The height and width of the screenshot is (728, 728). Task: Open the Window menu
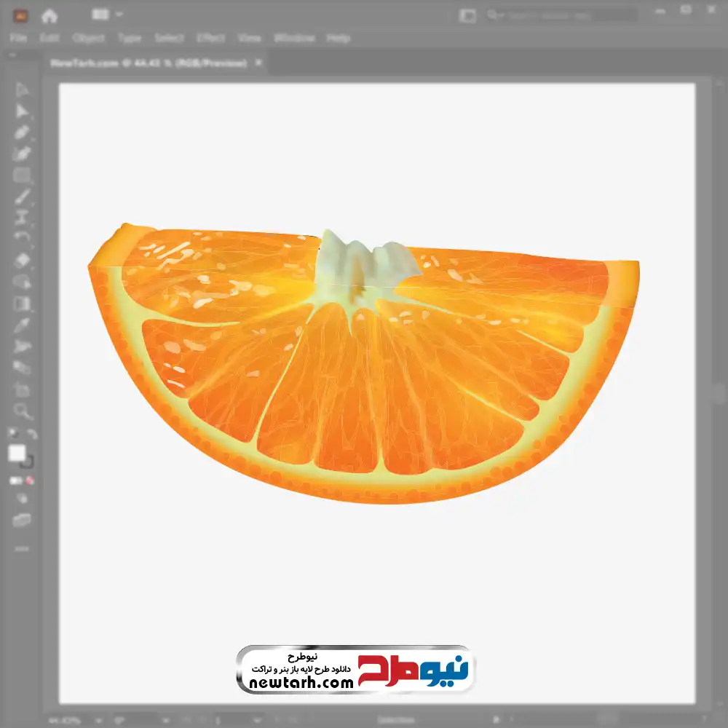pyautogui.click(x=293, y=38)
